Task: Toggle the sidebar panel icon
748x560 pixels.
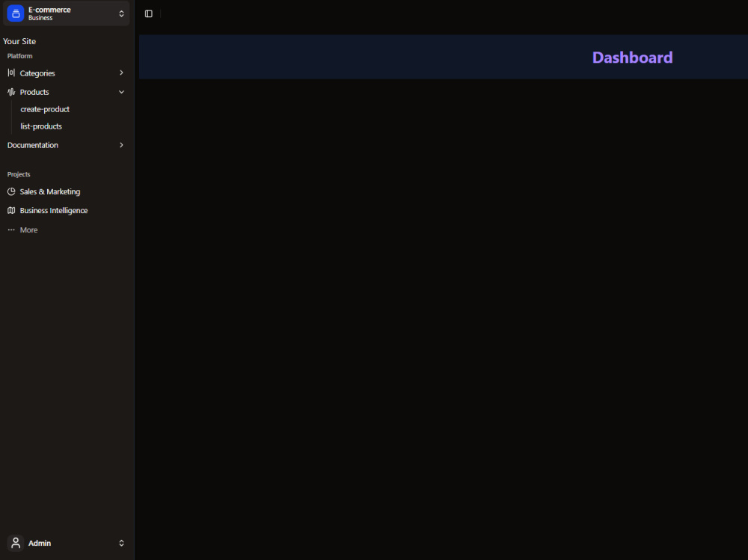Action: coord(149,14)
